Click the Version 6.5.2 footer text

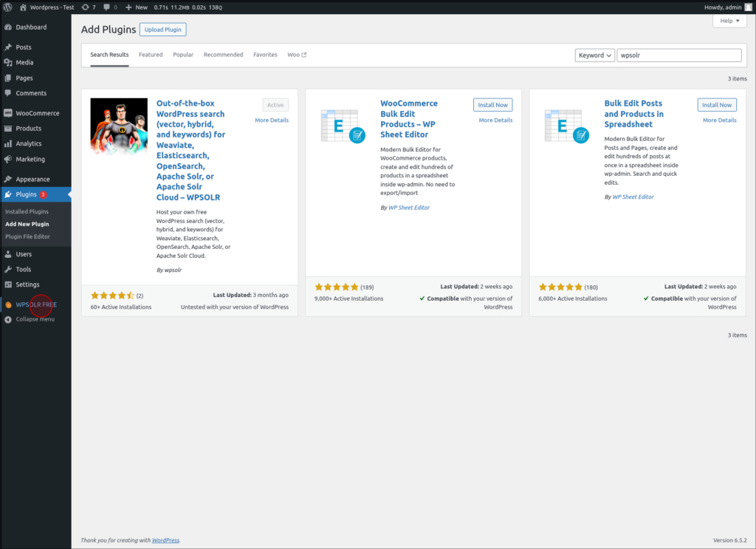[730, 540]
